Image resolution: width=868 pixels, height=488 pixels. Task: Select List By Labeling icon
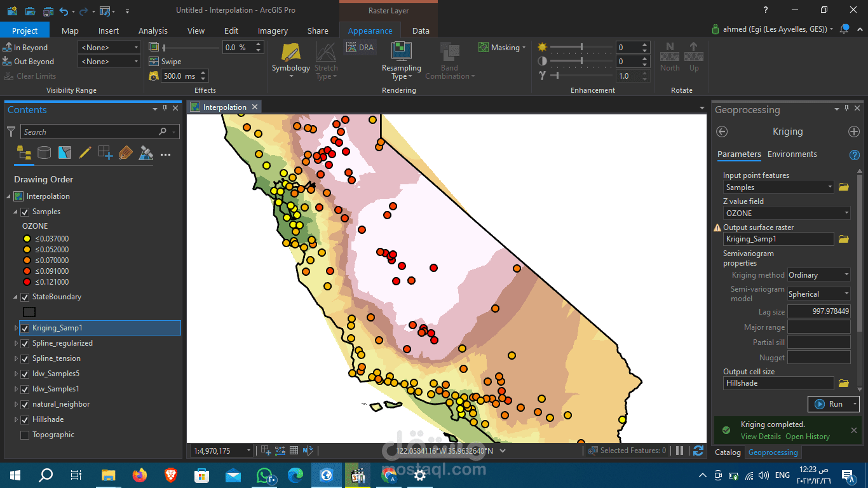coord(125,153)
